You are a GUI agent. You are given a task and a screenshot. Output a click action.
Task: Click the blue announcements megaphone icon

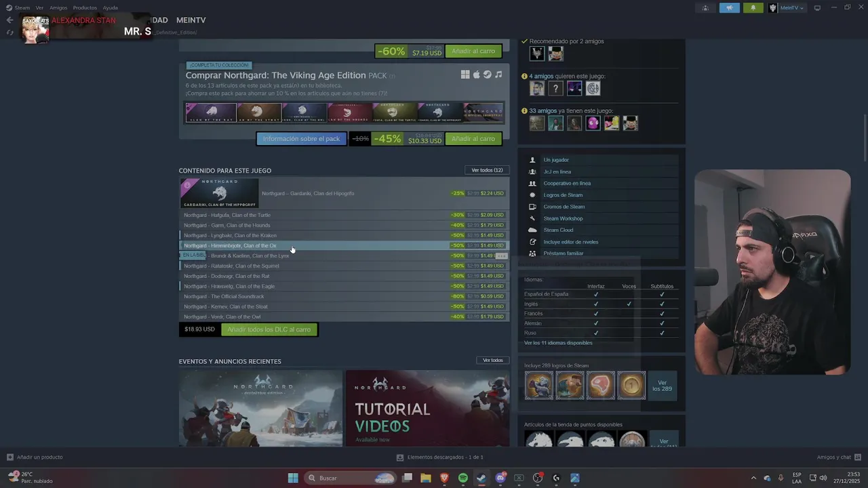click(x=730, y=8)
